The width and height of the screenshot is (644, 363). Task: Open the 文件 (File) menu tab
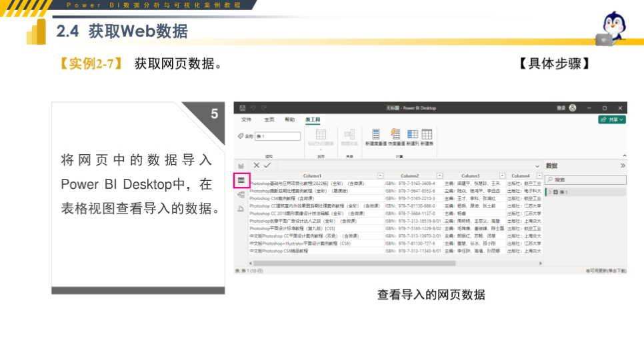247,119
